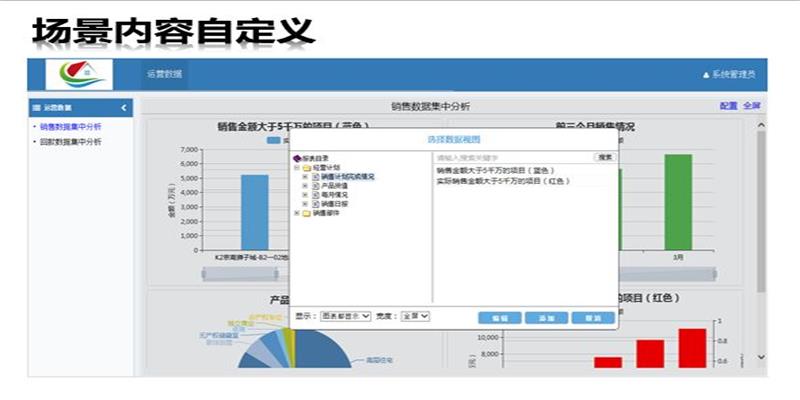Viewport: 800px width, 400px height.
Task: Click the house logo in header
Action: pyautogui.click(x=74, y=75)
